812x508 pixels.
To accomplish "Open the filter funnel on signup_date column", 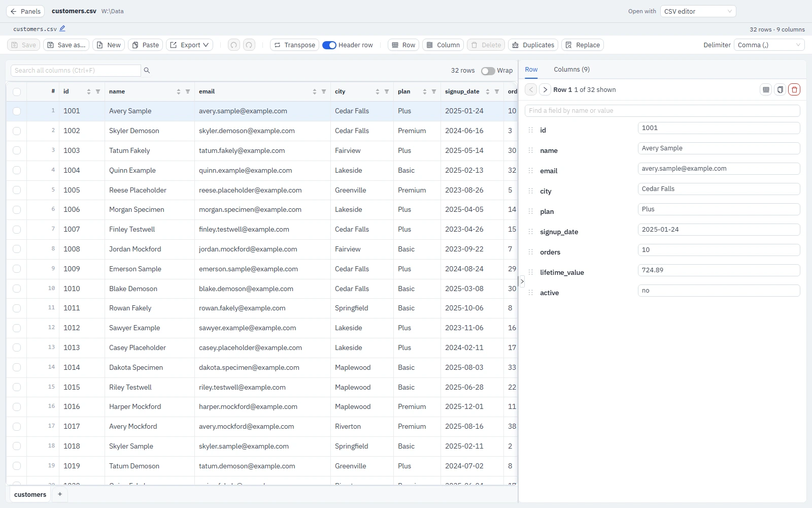I will tap(497, 91).
